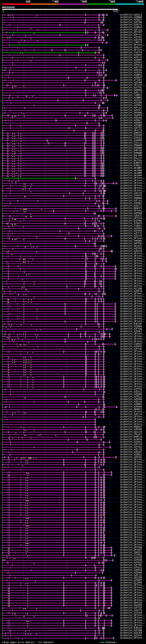Select the UniRef100_A2HLX7 label
Image resolution: width=146 pixels, height=644 pixels.
point(131,48)
